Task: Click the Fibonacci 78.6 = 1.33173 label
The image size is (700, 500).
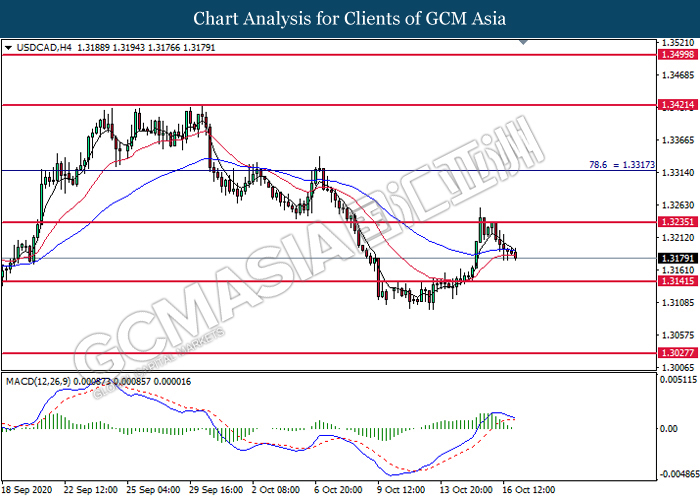Action: 621,165
